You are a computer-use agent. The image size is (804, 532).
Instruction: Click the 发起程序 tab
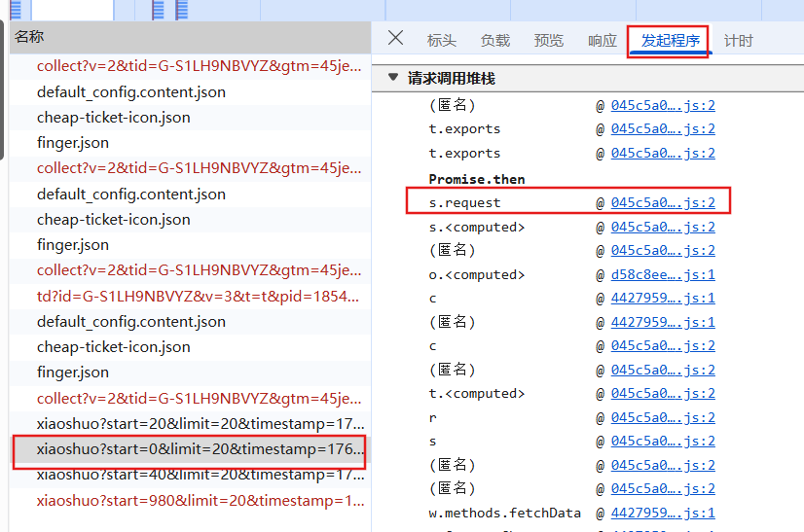point(670,41)
